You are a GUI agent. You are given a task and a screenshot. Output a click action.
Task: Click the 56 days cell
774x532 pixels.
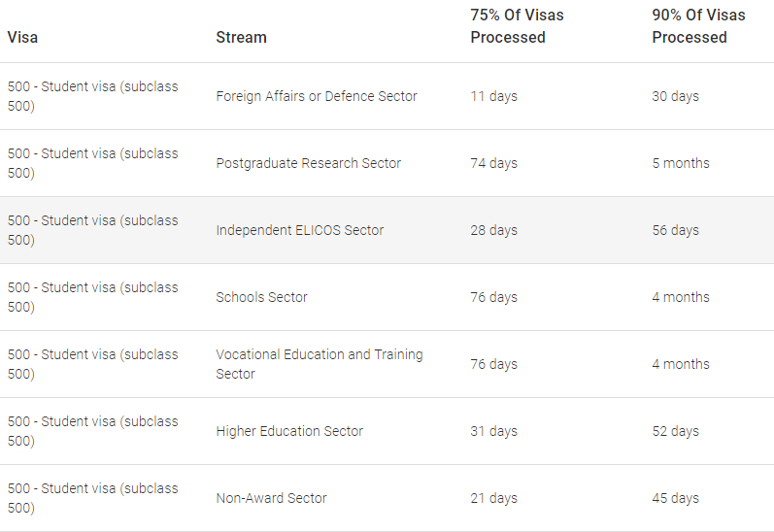[x=675, y=230]
